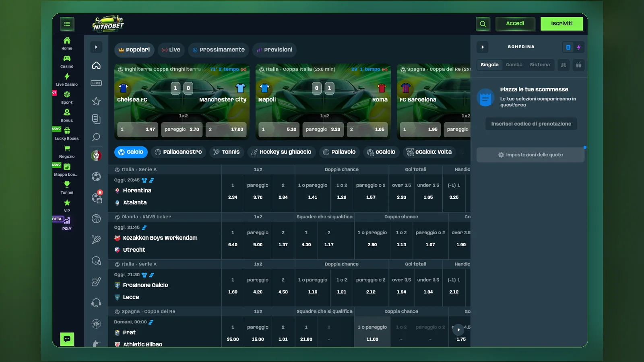Select the basketball icon in the sports sidebar
The image size is (644, 362).
[96, 218]
